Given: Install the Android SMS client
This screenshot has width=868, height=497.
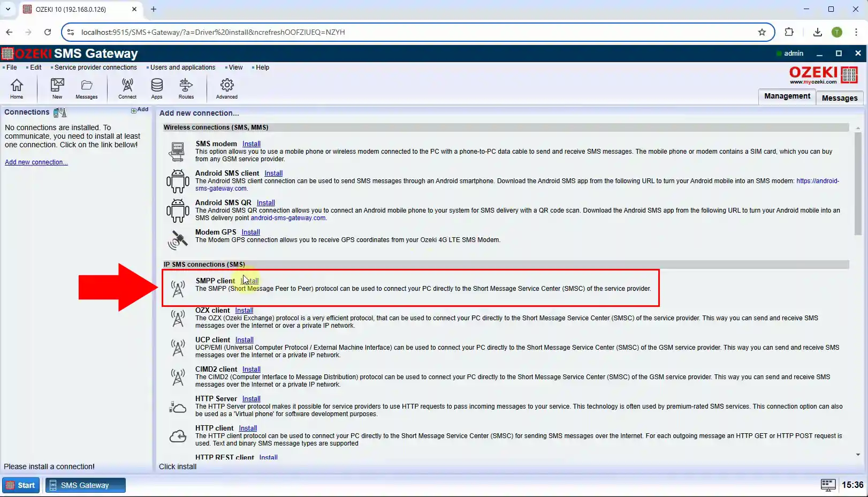Looking at the screenshot, I should pos(273,174).
